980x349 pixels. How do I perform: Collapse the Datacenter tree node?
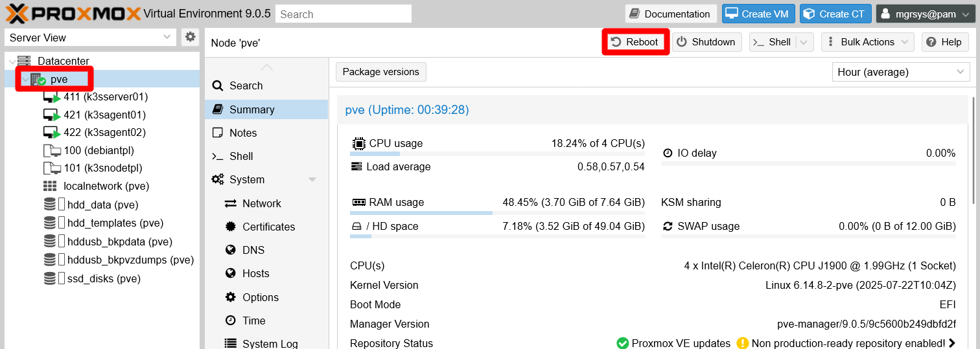11,62
